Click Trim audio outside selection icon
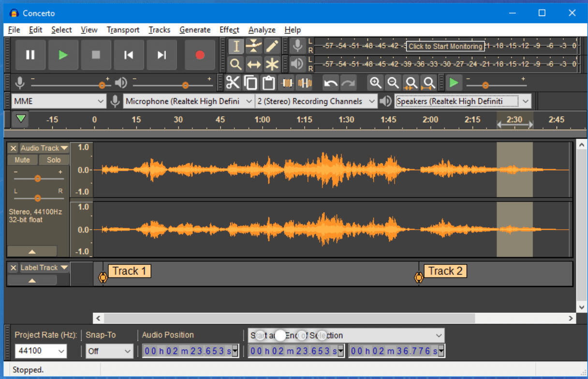The height and width of the screenshot is (379, 588). click(x=287, y=83)
